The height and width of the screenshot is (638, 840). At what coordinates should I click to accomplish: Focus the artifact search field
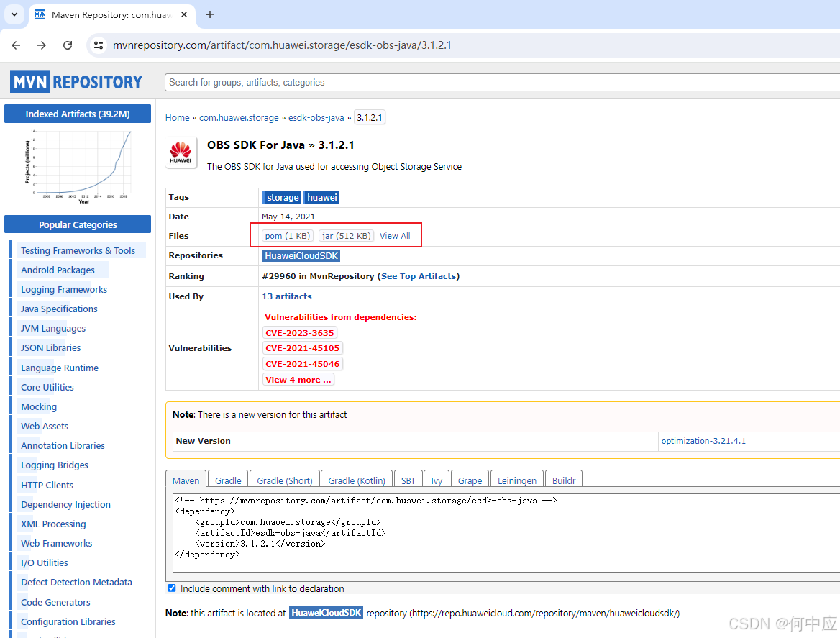(x=502, y=83)
